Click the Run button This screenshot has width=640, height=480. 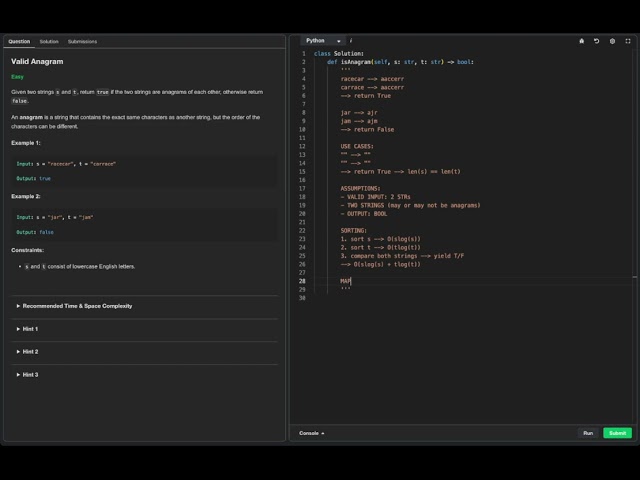[x=588, y=433]
